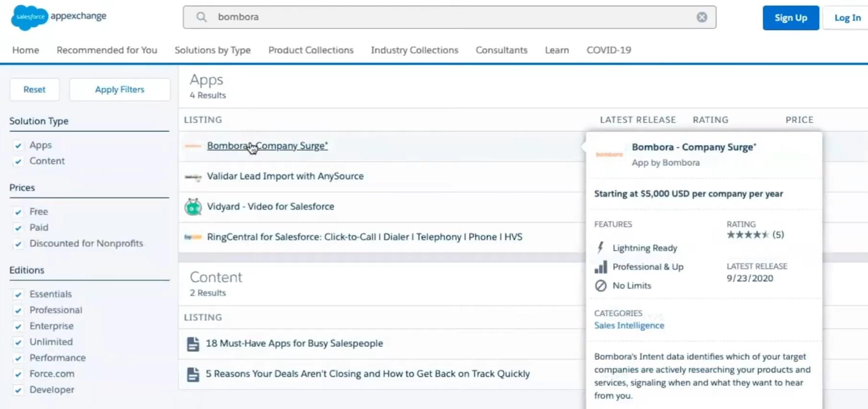The width and height of the screenshot is (868, 409).
Task: Click the 'Starting at $5,000 USD' pricing text
Action: (689, 194)
